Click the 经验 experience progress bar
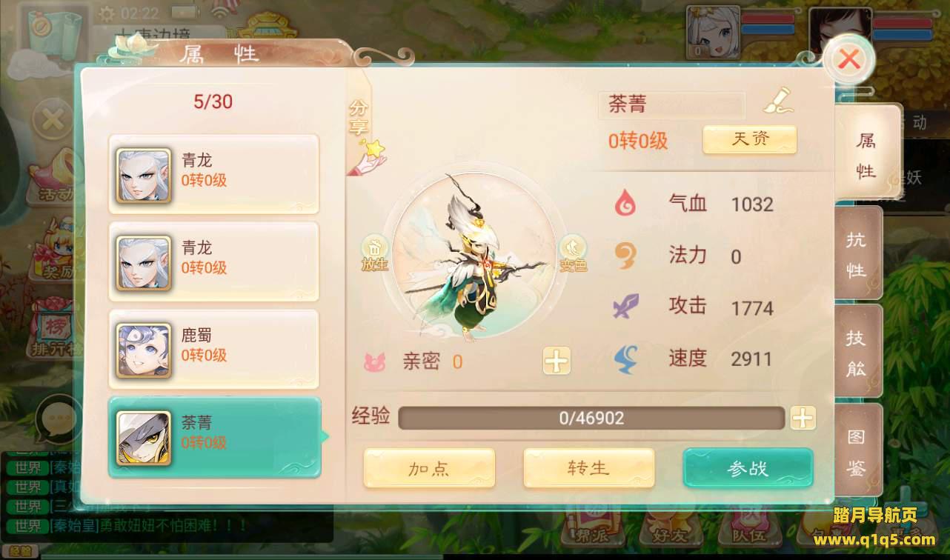This screenshot has height=560, width=950. pyautogui.click(x=591, y=418)
